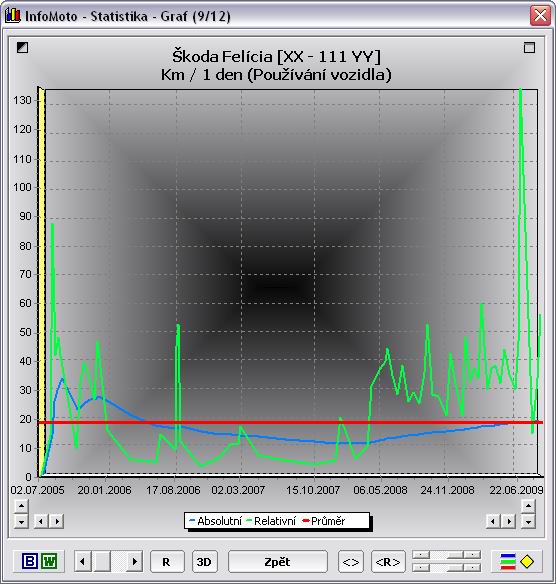Click the green W background icon
Image resolution: width=556 pixels, height=584 pixels.
[x=49, y=561]
